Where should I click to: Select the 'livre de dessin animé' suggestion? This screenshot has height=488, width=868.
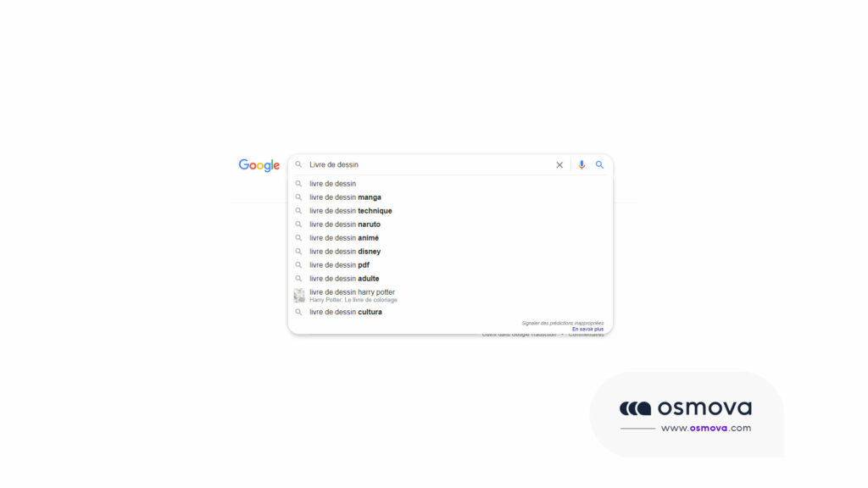coord(342,237)
